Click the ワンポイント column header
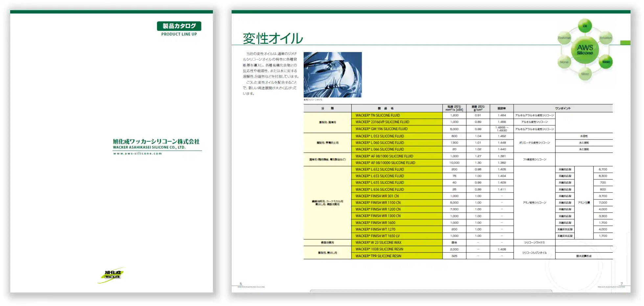 563,108
